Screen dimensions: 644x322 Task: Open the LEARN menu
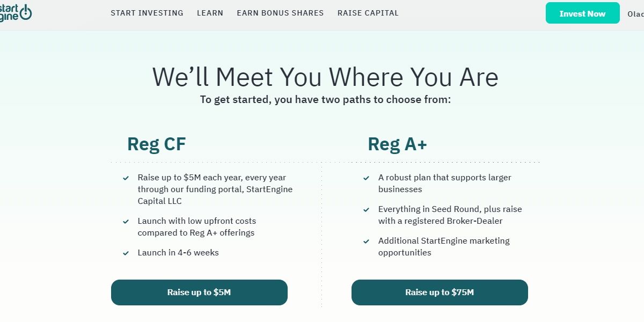click(x=210, y=13)
